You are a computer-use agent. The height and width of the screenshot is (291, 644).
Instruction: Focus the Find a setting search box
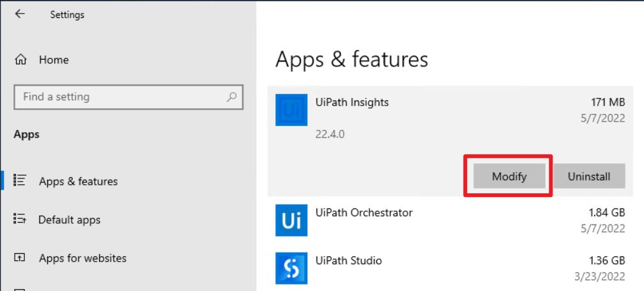pyautogui.click(x=128, y=97)
